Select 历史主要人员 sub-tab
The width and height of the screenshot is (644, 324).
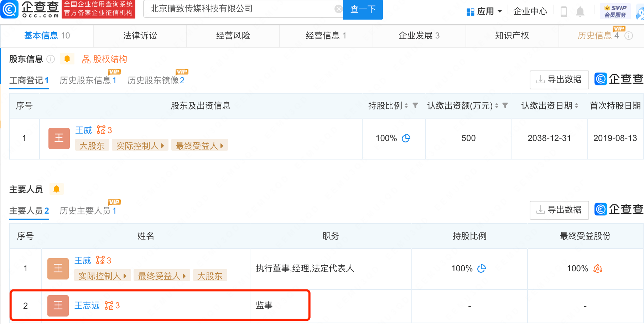88,211
